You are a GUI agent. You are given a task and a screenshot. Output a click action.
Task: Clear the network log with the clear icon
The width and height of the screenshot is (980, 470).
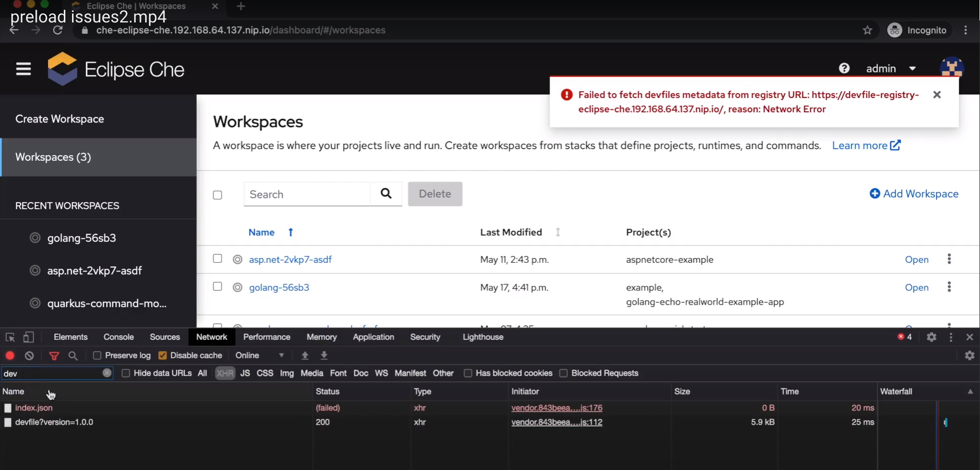(29, 355)
